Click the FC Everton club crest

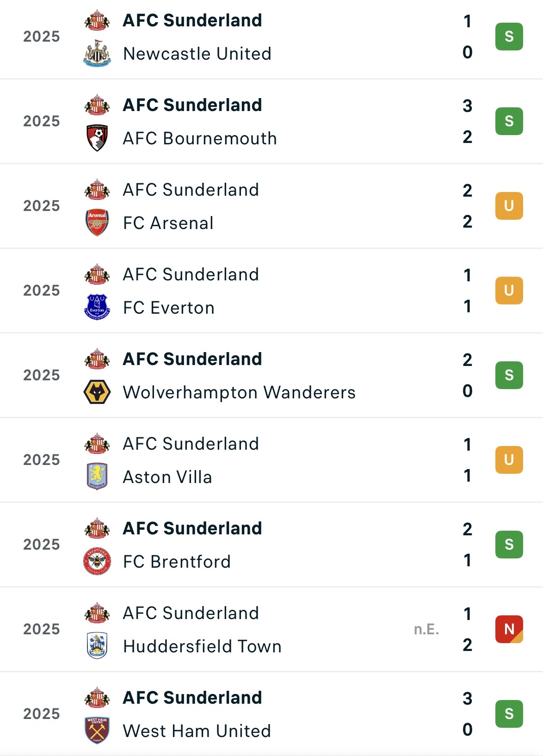[x=97, y=307]
